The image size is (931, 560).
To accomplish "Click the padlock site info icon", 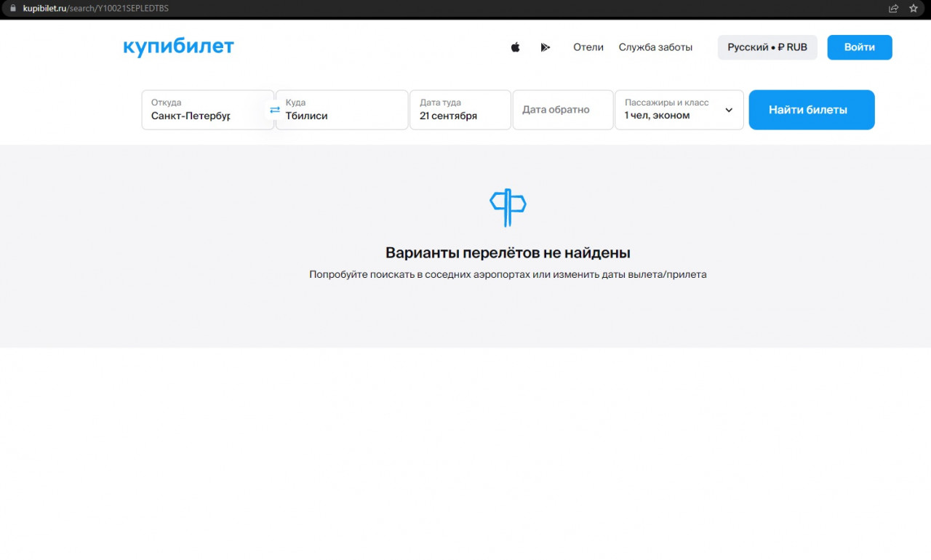I will (12, 8).
